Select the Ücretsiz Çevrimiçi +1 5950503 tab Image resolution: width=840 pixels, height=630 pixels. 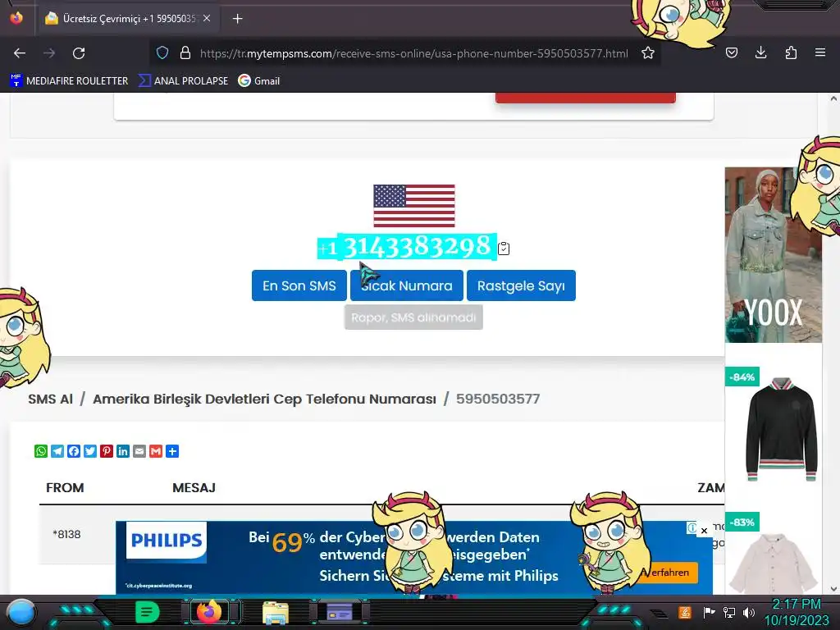coord(129,19)
